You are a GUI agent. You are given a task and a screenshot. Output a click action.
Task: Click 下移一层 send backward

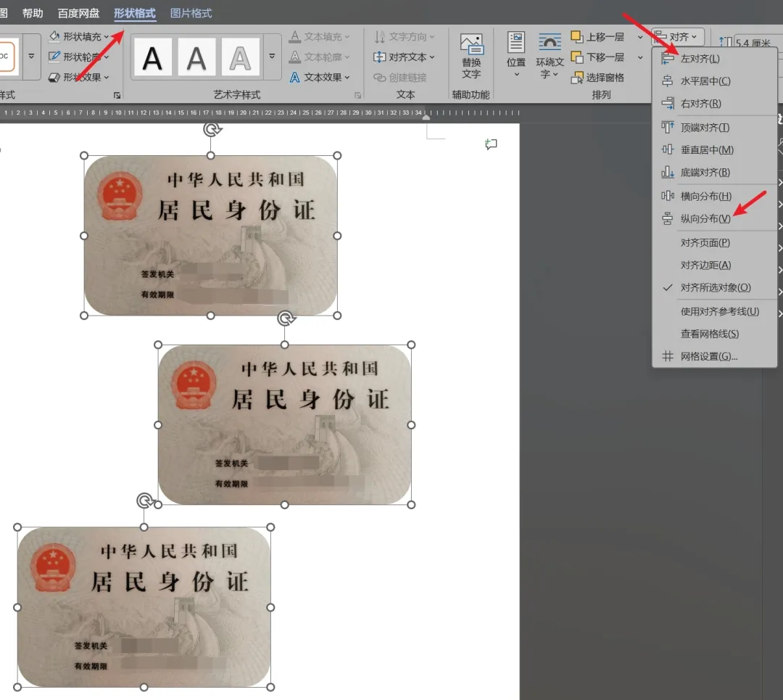click(598, 57)
